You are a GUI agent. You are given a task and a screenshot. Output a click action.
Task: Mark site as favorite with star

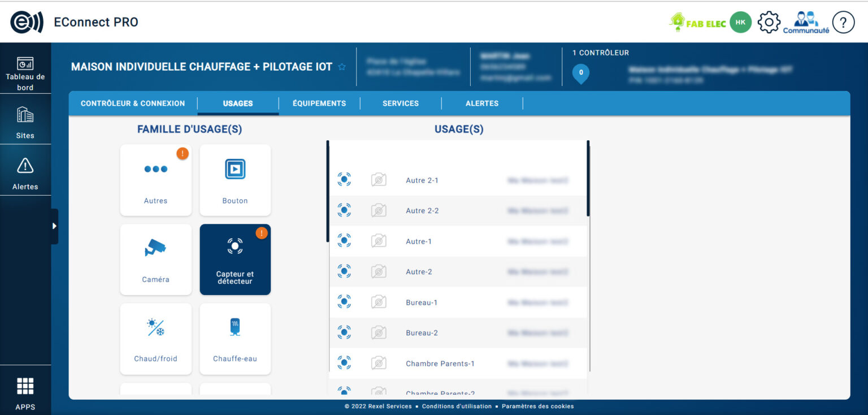[x=342, y=67]
